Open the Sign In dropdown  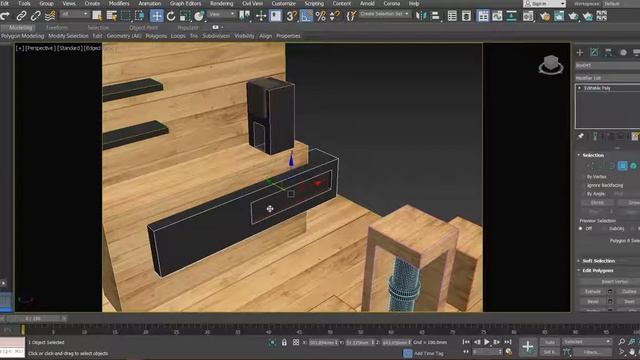[544, 4]
